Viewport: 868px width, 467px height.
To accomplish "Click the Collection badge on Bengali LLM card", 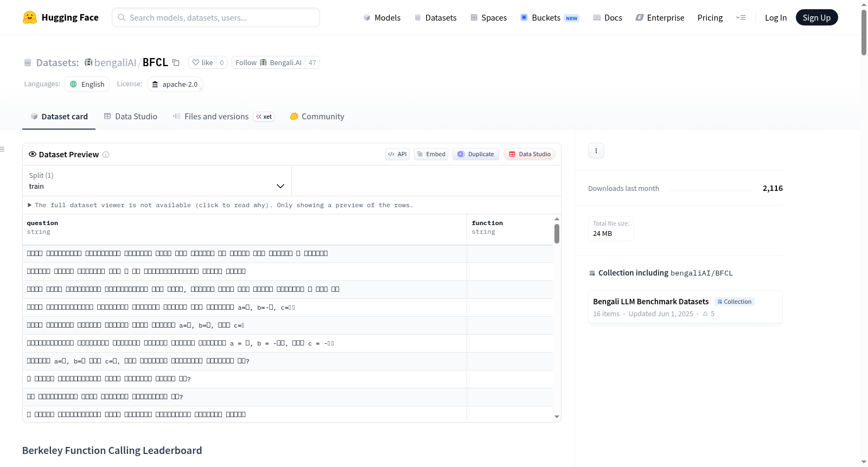I will (x=735, y=302).
